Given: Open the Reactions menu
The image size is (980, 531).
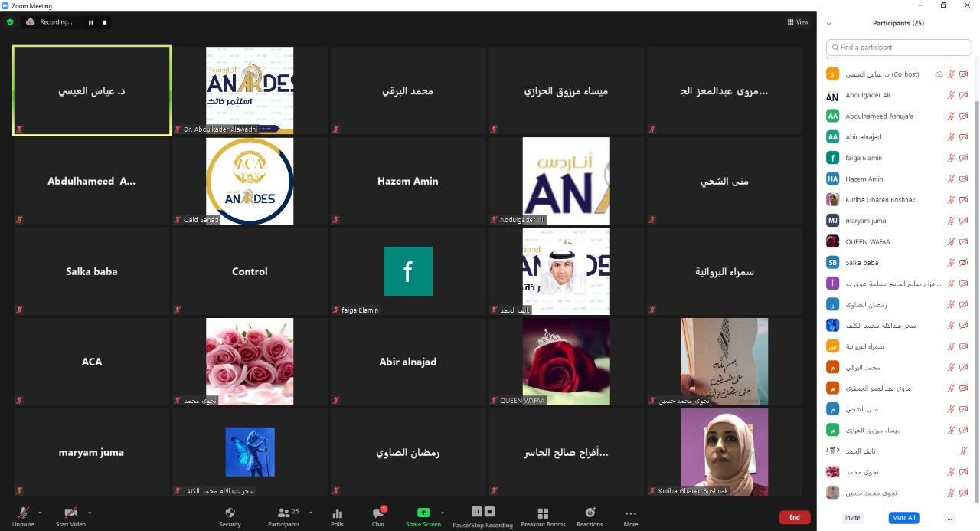Looking at the screenshot, I should coord(590,516).
